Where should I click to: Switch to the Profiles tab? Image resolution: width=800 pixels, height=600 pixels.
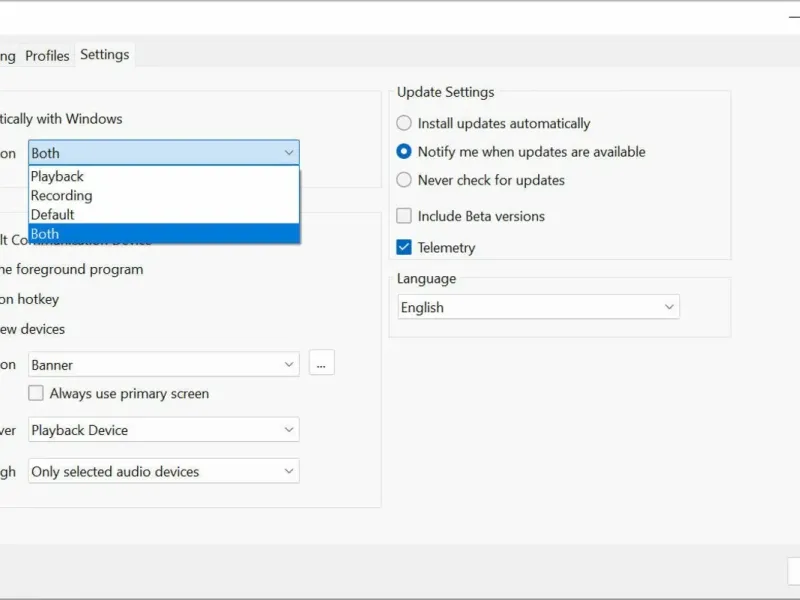(x=47, y=56)
